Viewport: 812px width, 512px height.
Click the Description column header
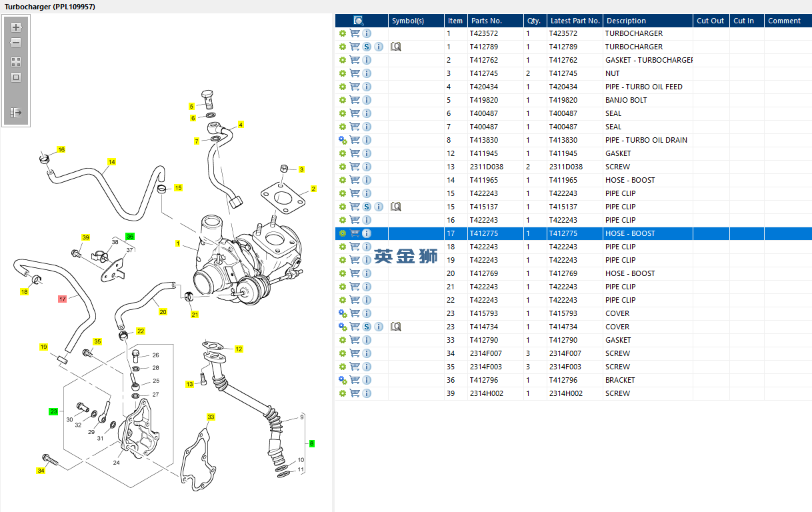click(x=648, y=21)
